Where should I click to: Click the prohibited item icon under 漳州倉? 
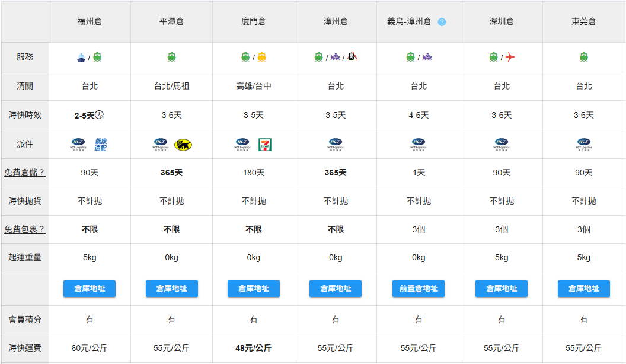(x=352, y=58)
